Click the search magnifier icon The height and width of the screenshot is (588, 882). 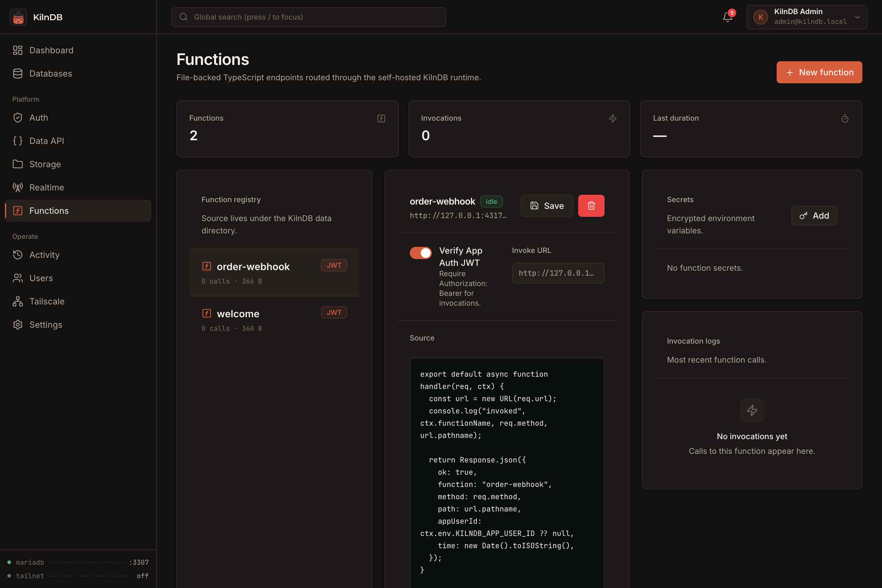183,17
